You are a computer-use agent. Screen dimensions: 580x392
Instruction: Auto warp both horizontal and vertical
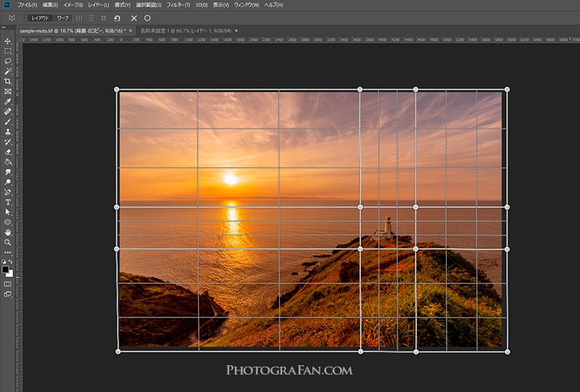(x=104, y=17)
